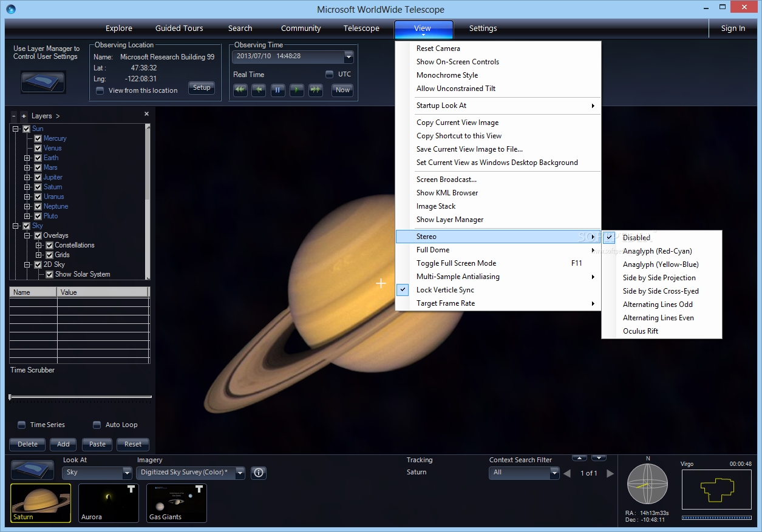Click the fast forward time button
The image size is (762, 532).
click(315, 90)
